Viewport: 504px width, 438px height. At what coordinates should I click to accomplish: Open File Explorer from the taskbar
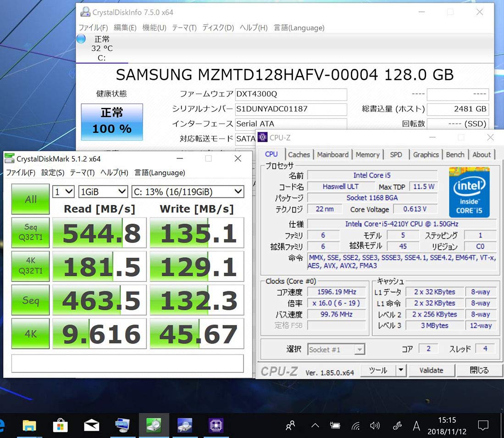pyautogui.click(x=29, y=426)
